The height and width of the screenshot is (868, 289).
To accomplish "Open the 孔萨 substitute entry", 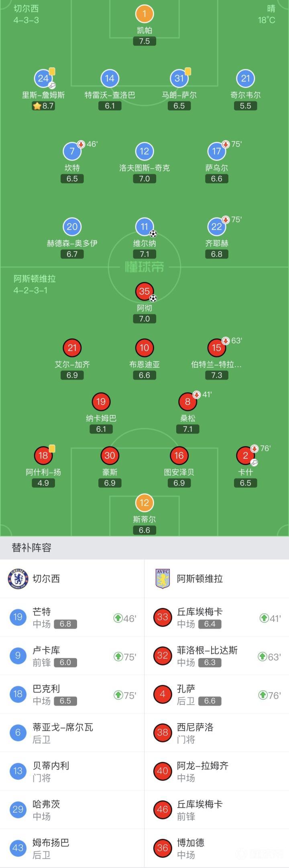I will click(x=217, y=694).
